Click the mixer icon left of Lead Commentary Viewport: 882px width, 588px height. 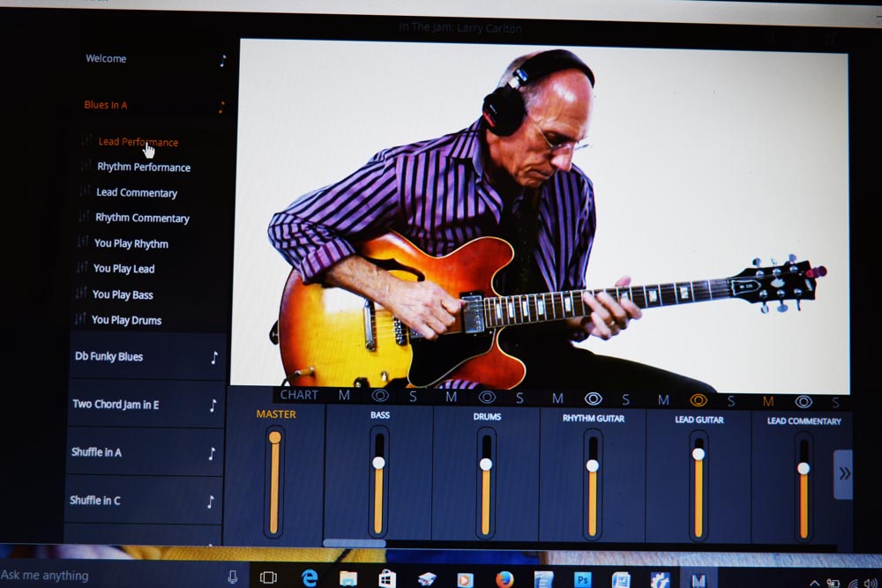pyautogui.click(x=85, y=190)
